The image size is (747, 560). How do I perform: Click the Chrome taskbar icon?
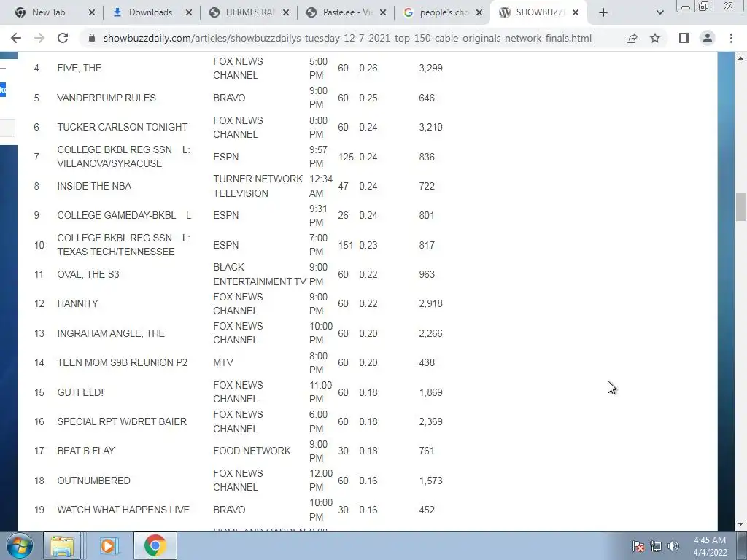pyautogui.click(x=155, y=545)
